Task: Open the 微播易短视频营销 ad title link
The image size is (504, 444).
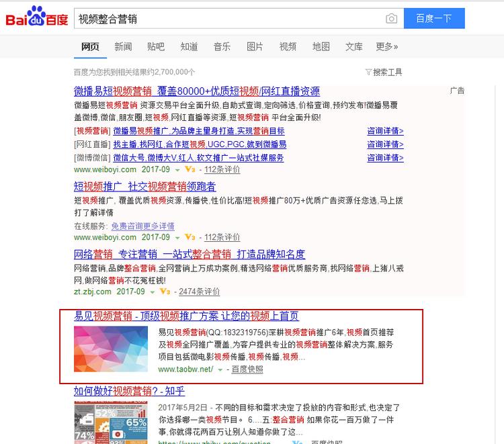Action: coord(197,91)
